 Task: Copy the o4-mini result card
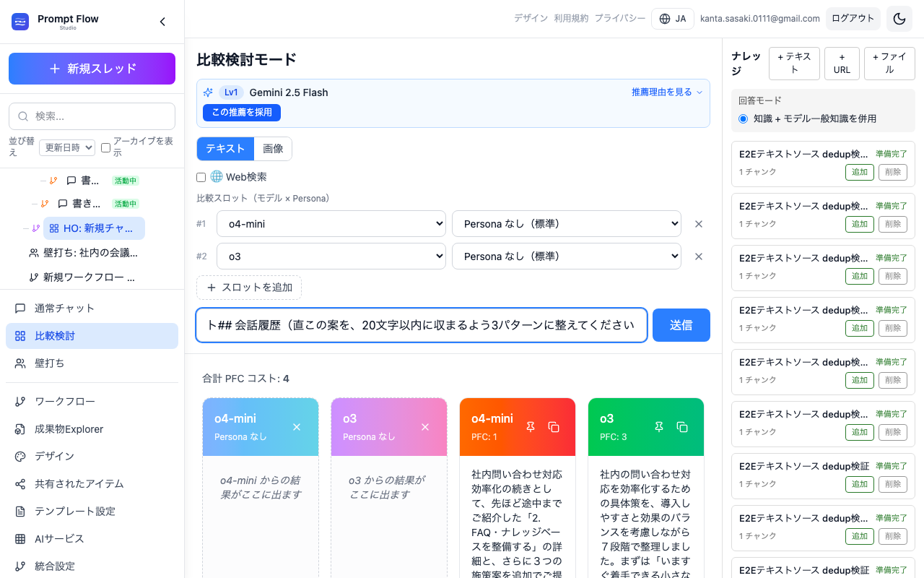pyautogui.click(x=554, y=427)
